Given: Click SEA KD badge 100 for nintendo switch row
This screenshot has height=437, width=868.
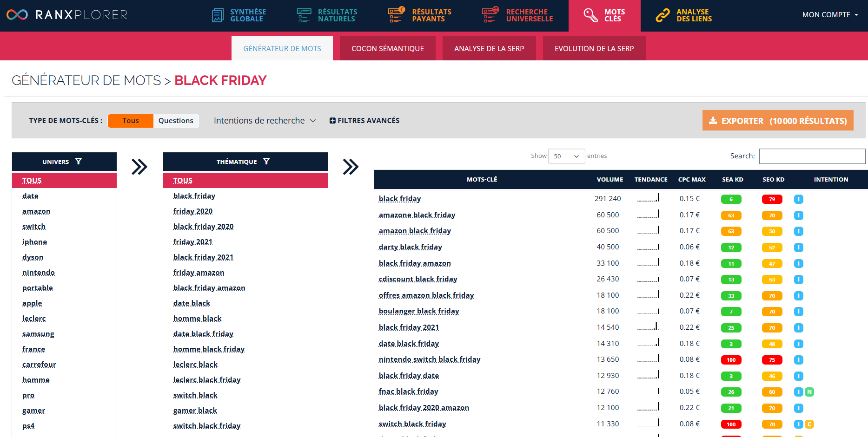Looking at the screenshot, I should click(x=731, y=360).
